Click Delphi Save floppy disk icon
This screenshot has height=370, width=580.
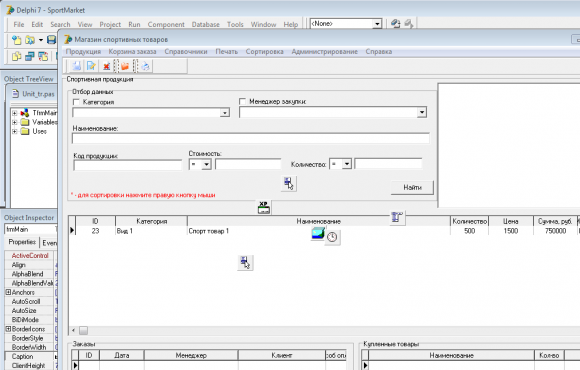pyautogui.click(x=51, y=40)
